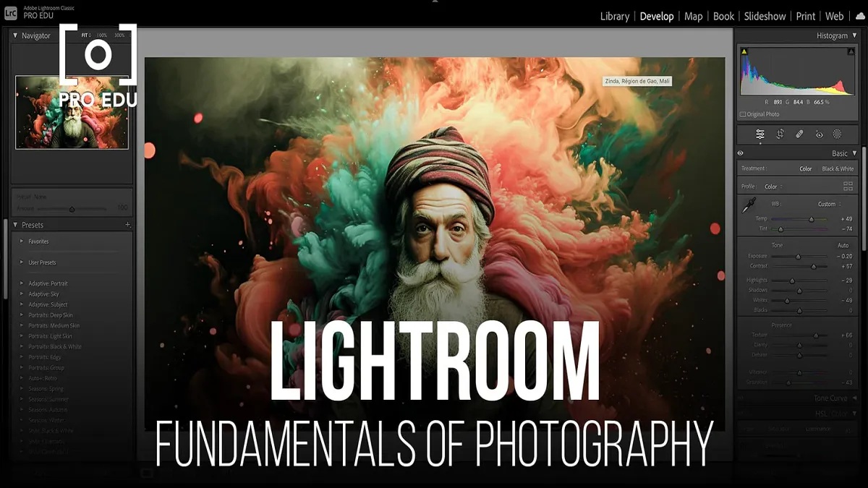Expand the Adaptive: Sky preset group
The width and height of the screenshot is (868, 488).
pos(22,294)
